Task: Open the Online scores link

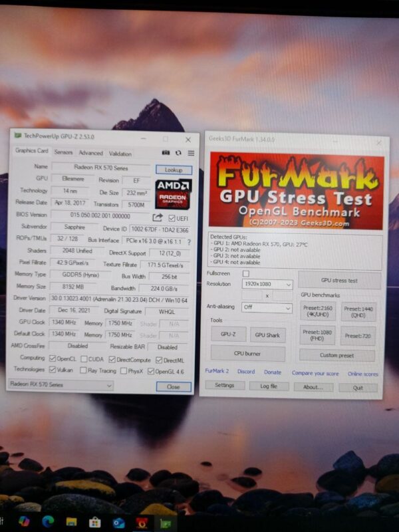Action: [x=362, y=374]
